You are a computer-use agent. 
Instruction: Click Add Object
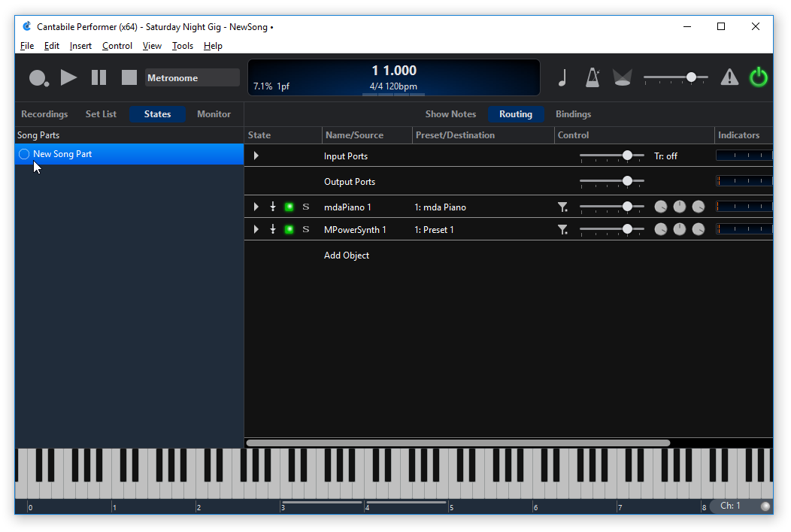[346, 255]
